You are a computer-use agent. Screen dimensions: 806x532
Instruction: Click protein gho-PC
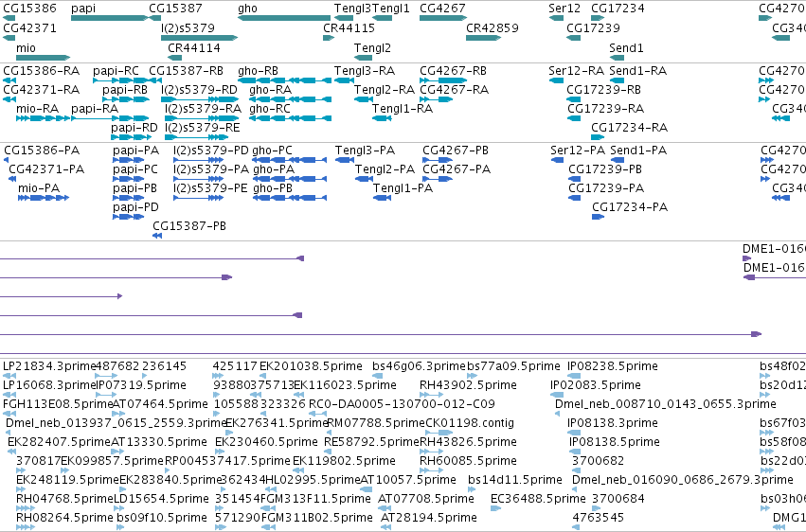[x=290, y=160]
